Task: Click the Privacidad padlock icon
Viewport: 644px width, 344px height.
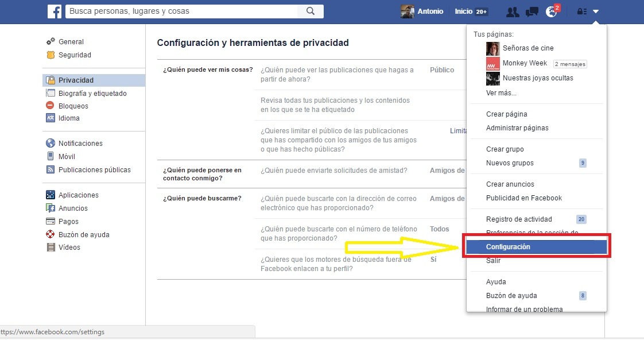Action: coord(51,80)
